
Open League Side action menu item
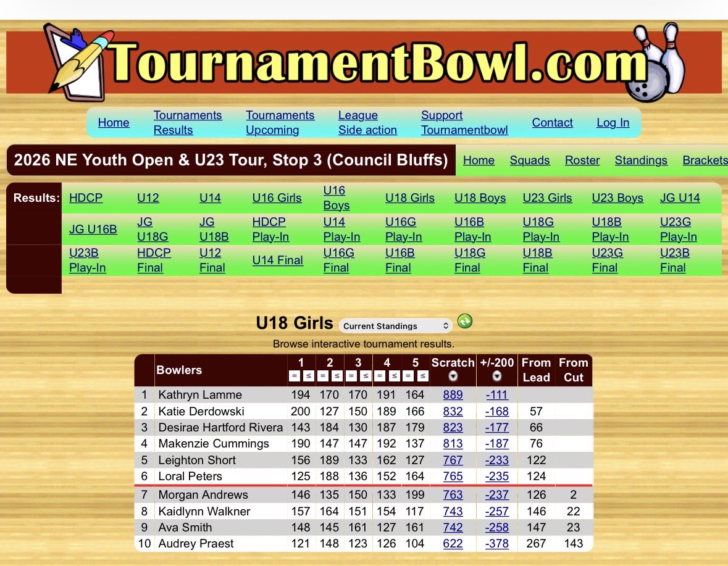367,122
